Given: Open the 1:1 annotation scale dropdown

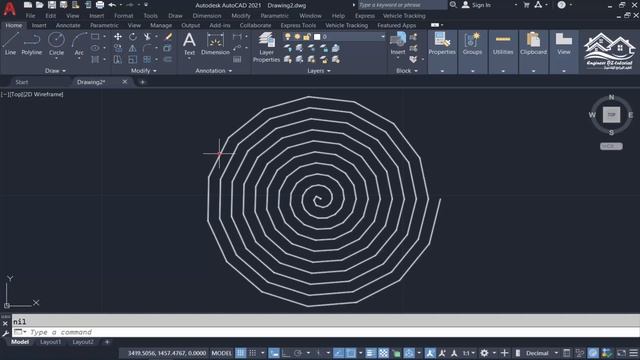Looking at the screenshot, I should [469, 353].
